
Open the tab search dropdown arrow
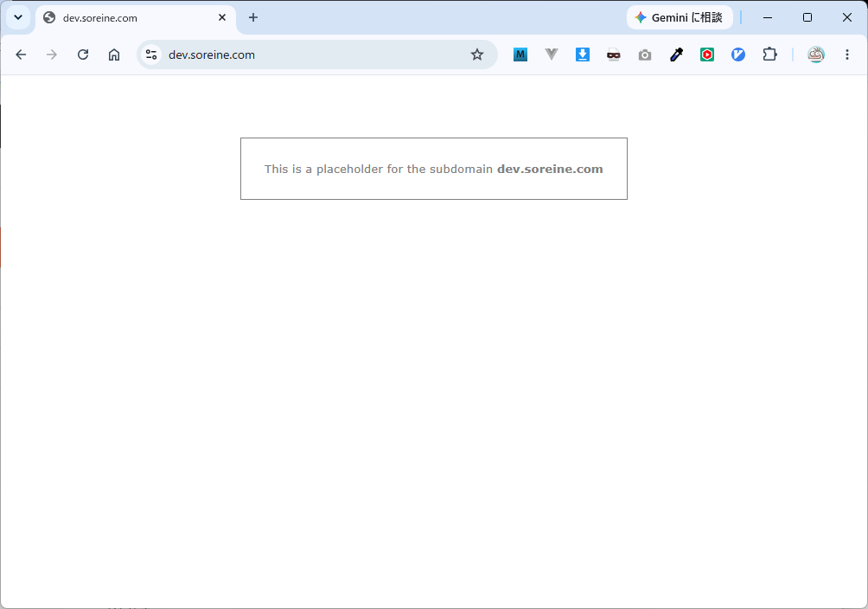point(17,17)
